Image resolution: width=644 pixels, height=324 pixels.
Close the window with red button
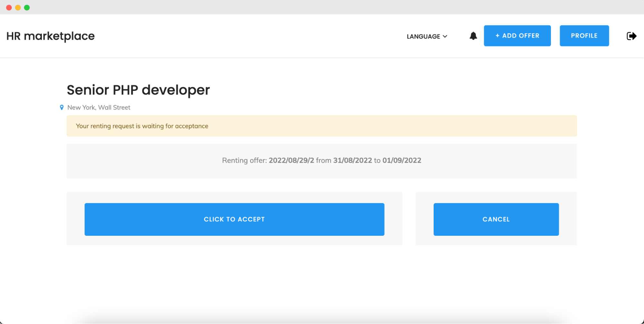point(9,7)
